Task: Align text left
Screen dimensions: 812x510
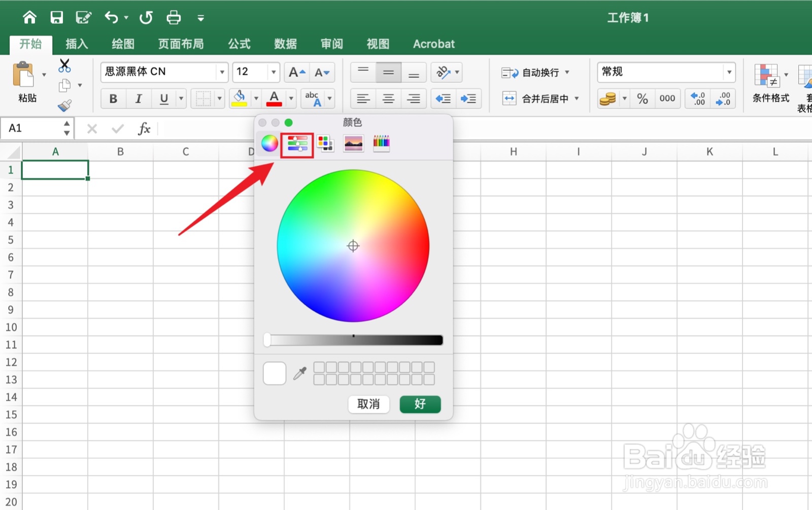Action: [x=363, y=99]
